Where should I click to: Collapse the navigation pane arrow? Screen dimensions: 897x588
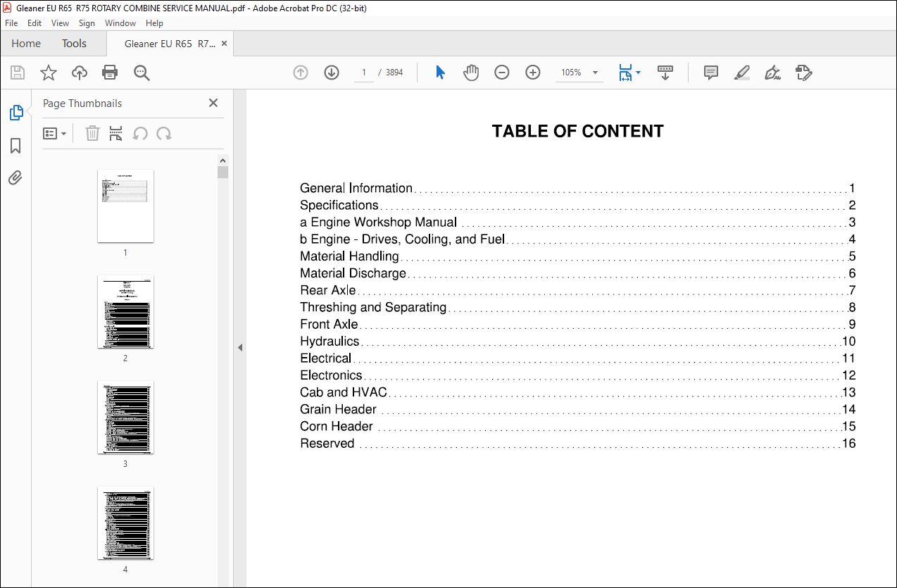coord(239,347)
